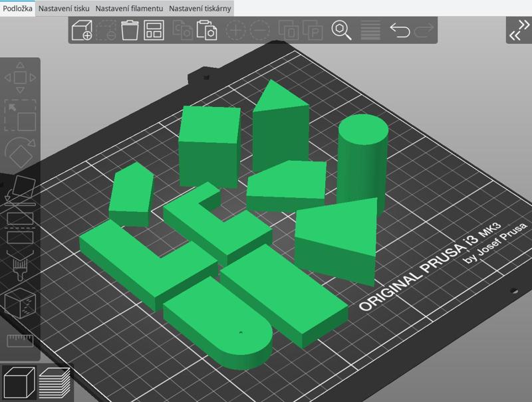Select the Rotate tool in left toolbar
The width and height of the screenshot is (532, 402).
(20, 153)
